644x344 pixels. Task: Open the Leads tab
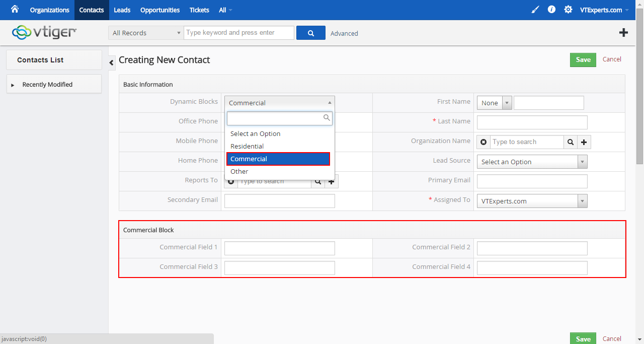(x=122, y=10)
